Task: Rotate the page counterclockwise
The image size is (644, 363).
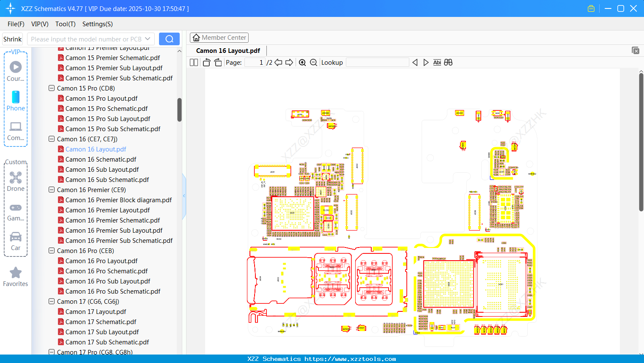Action: click(x=206, y=63)
